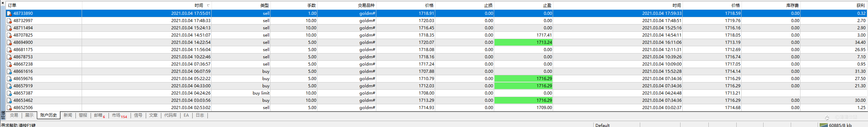
Task: Click profit value 26.95
Action: coord(860,50)
